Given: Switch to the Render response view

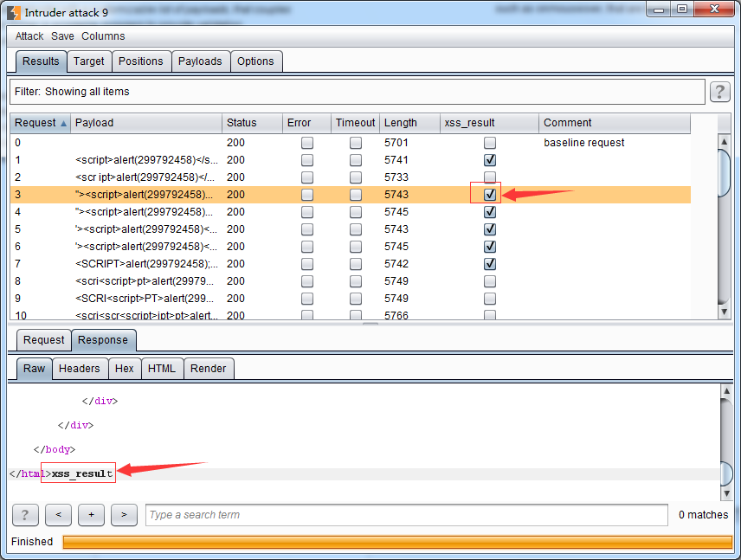Looking at the screenshot, I should click(208, 369).
